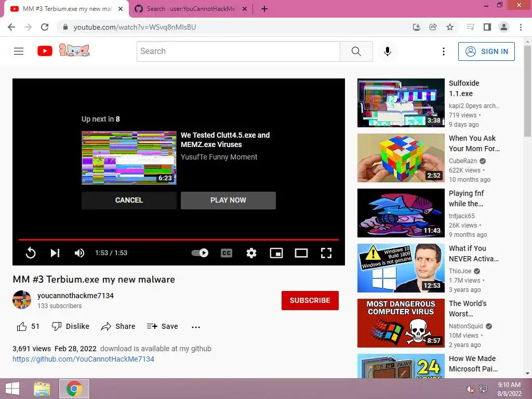This screenshot has height=399, width=532.
Task: Click the search magnifier button
Action: click(x=356, y=51)
